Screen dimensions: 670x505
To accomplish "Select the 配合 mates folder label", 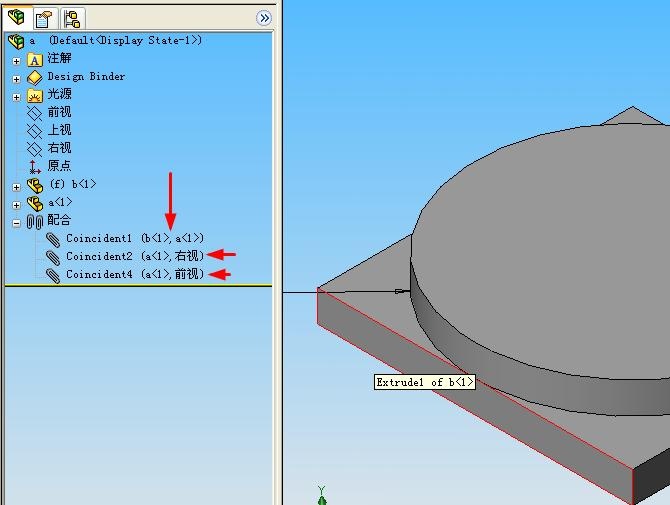I will [59, 220].
